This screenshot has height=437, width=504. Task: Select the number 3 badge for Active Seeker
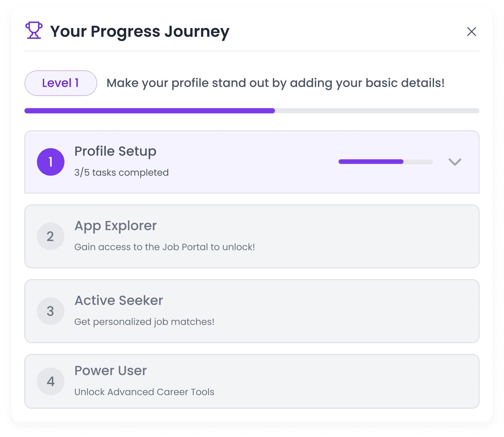[50, 311]
